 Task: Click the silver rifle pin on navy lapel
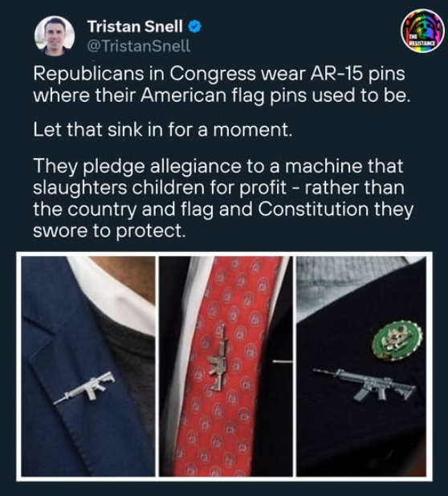84,388
